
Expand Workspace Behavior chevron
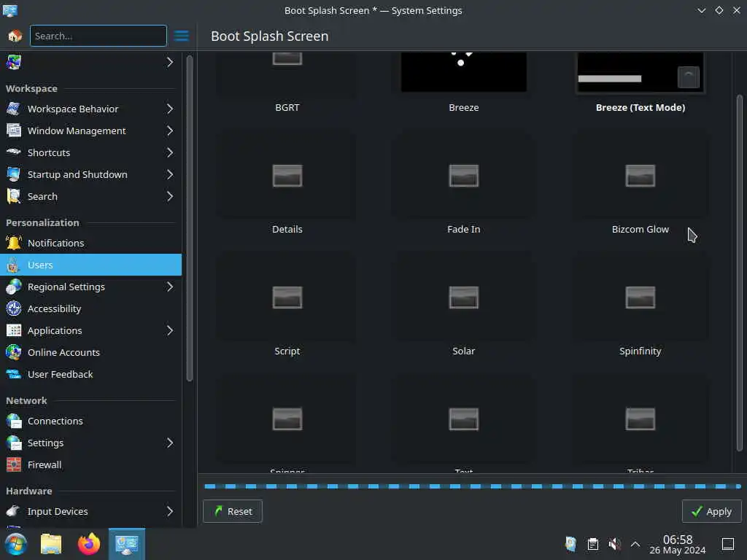click(170, 109)
